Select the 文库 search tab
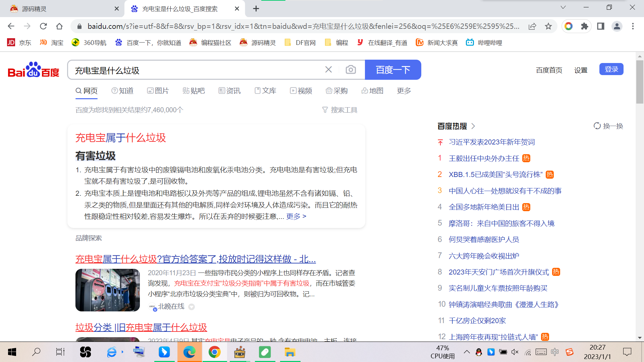 click(265, 91)
